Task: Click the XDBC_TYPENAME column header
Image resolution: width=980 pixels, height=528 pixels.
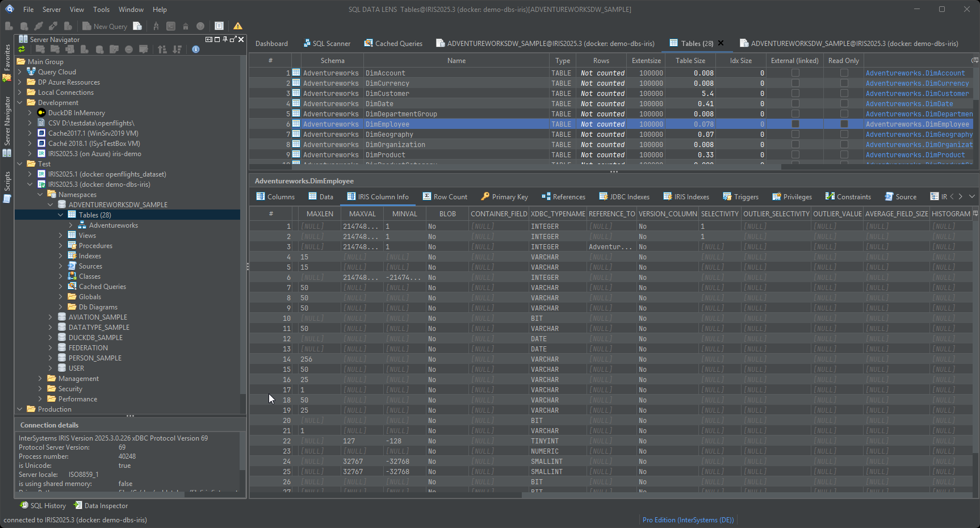Action: point(558,213)
